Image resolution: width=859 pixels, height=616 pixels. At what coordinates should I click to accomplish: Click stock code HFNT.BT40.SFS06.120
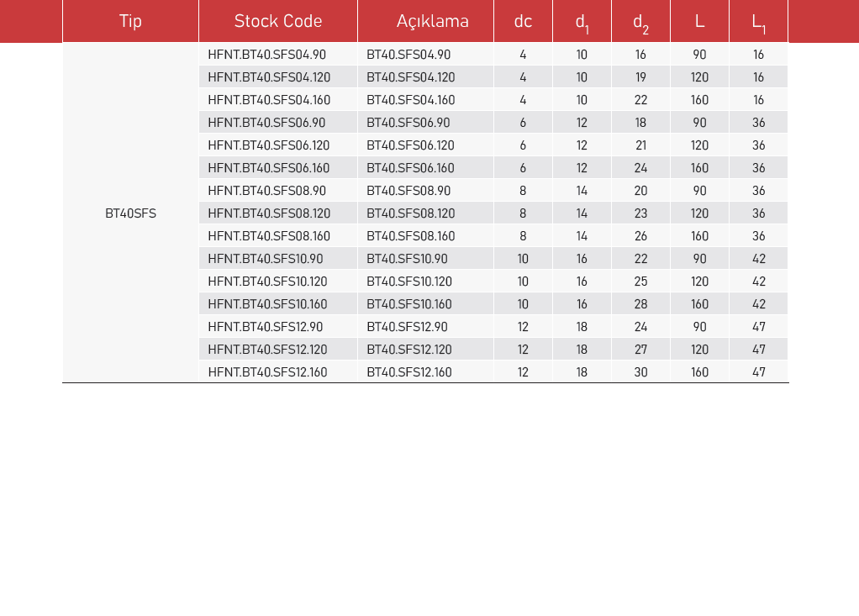click(x=268, y=145)
